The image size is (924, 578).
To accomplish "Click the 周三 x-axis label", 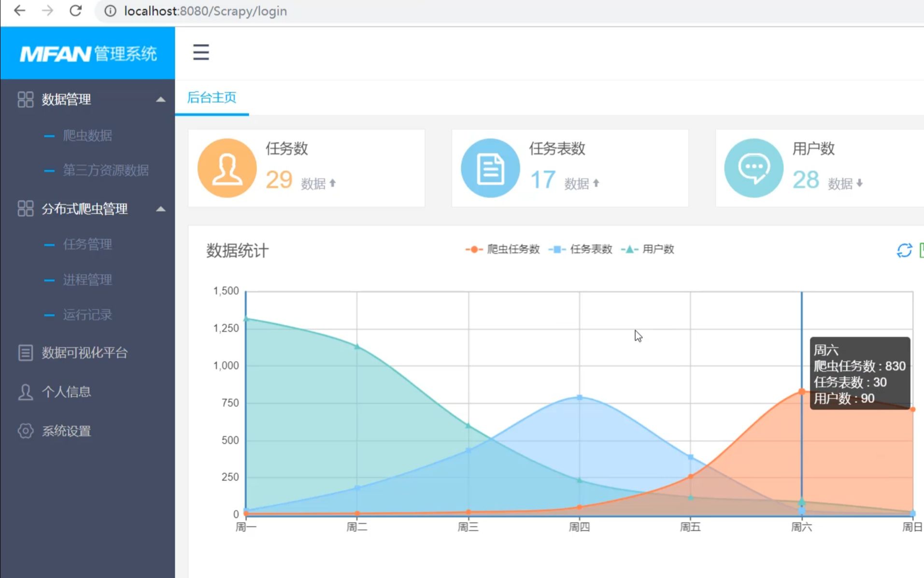I will (468, 527).
